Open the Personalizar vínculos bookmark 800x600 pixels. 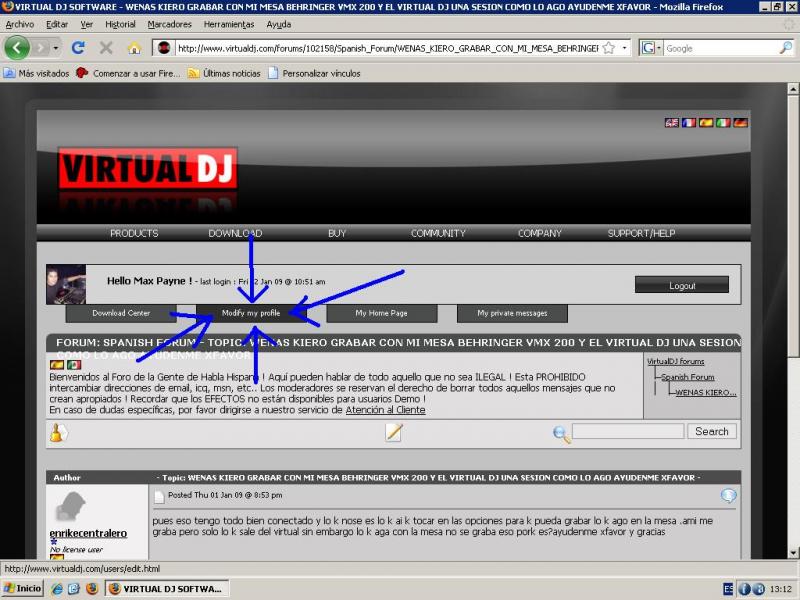[314, 73]
